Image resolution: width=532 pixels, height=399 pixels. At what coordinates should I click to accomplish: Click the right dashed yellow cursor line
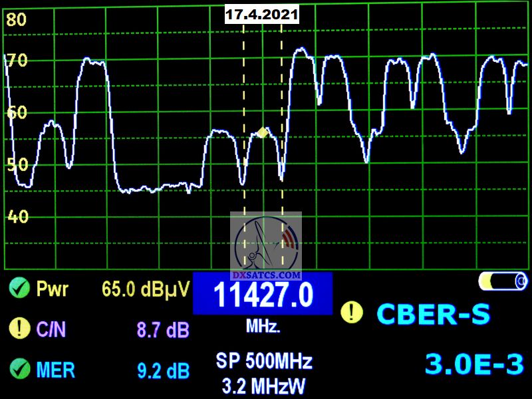click(282, 100)
